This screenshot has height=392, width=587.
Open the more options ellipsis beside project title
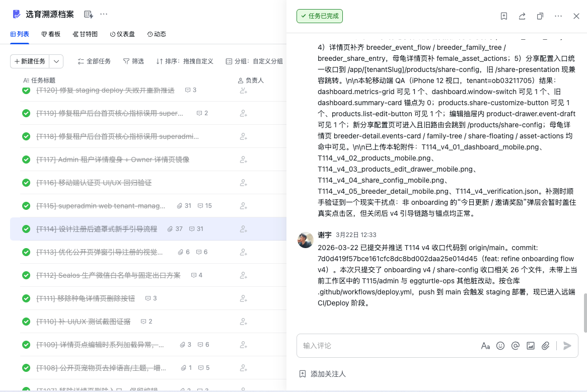(x=104, y=14)
